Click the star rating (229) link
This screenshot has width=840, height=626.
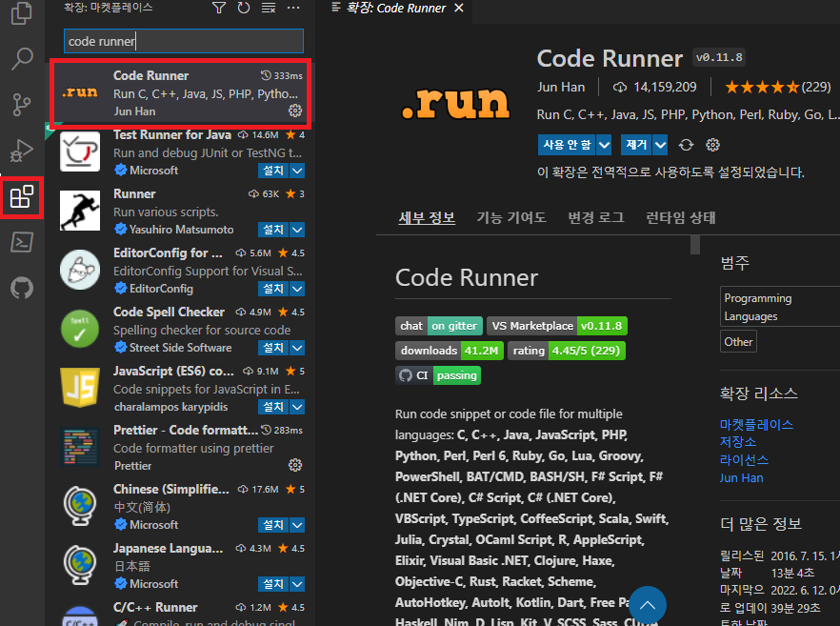[x=777, y=87]
